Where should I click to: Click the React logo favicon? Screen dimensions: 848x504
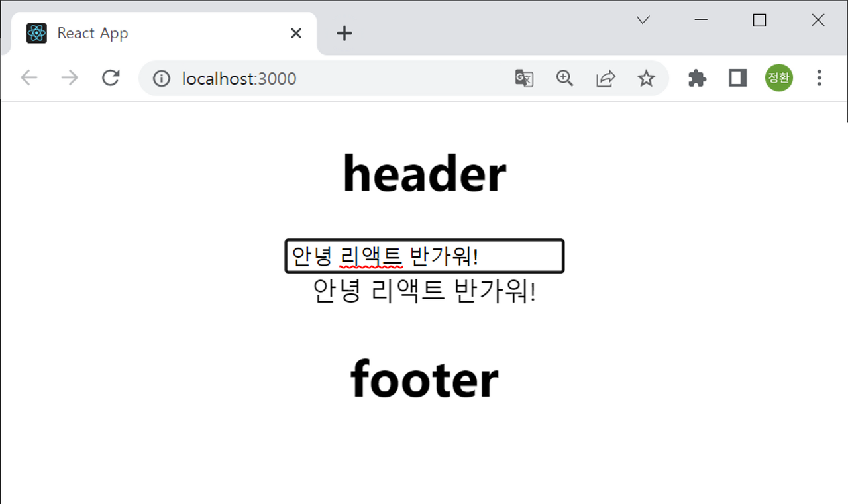click(36, 33)
